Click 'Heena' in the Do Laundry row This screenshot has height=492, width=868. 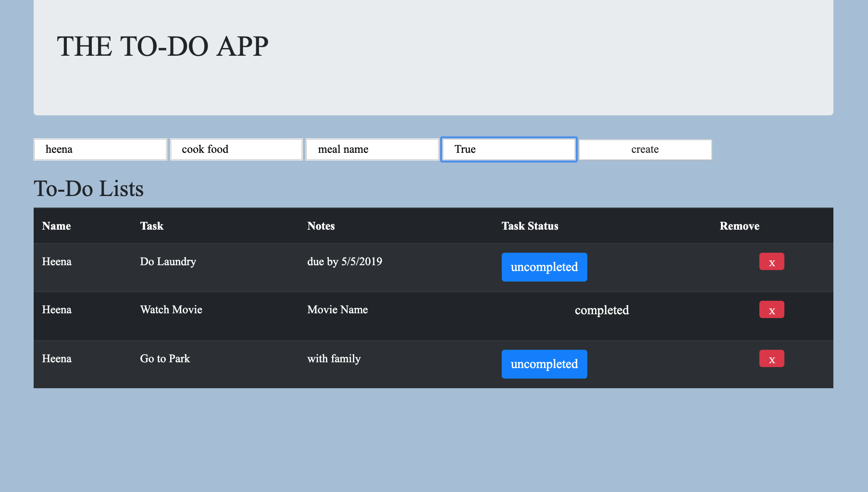[57, 262]
